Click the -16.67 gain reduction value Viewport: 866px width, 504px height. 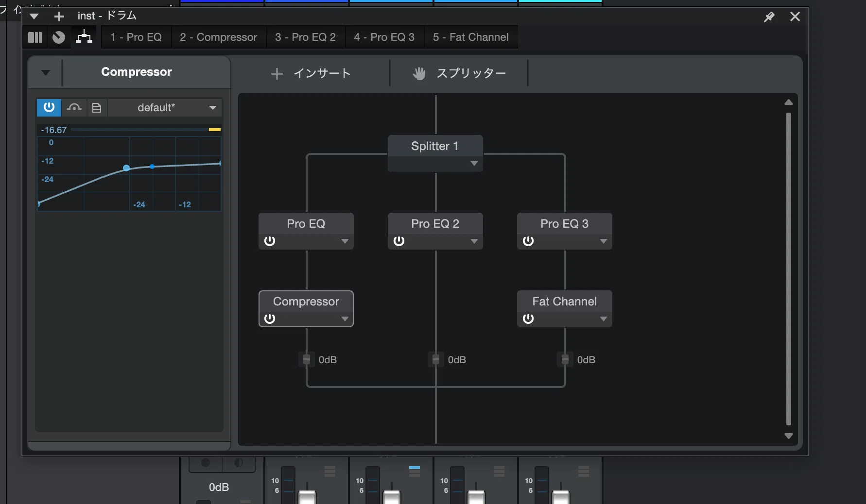coord(54,130)
